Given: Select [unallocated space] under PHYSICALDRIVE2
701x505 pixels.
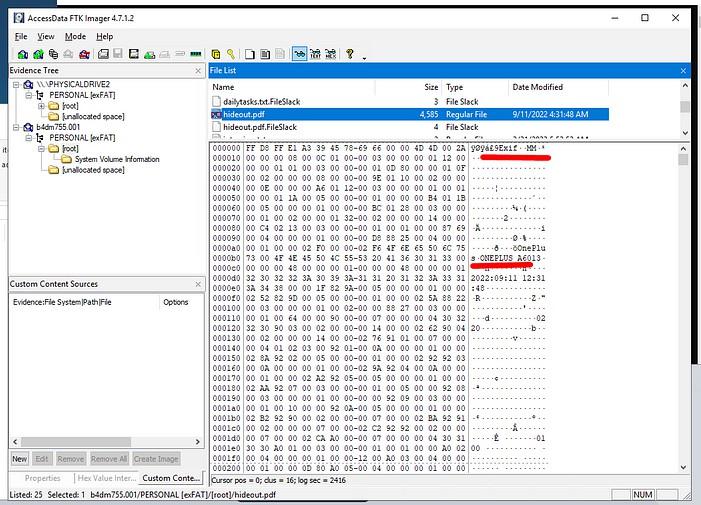Looking at the screenshot, I should pyautogui.click(x=93, y=117).
